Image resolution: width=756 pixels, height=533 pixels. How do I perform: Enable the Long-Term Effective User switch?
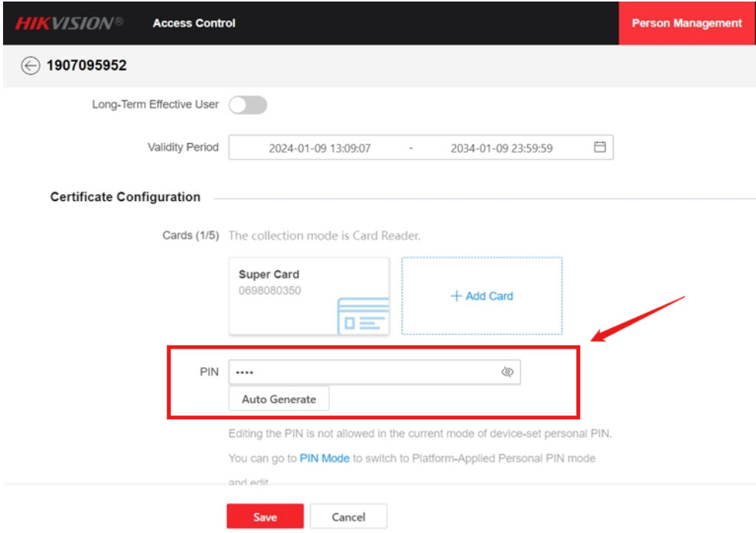[248, 105]
